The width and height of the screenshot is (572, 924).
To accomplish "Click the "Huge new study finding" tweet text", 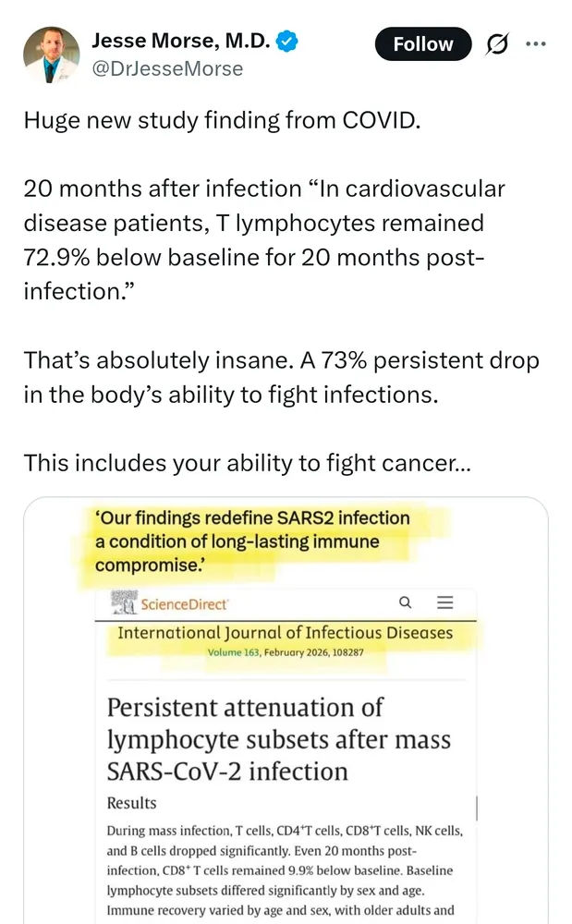I will 222,120.
